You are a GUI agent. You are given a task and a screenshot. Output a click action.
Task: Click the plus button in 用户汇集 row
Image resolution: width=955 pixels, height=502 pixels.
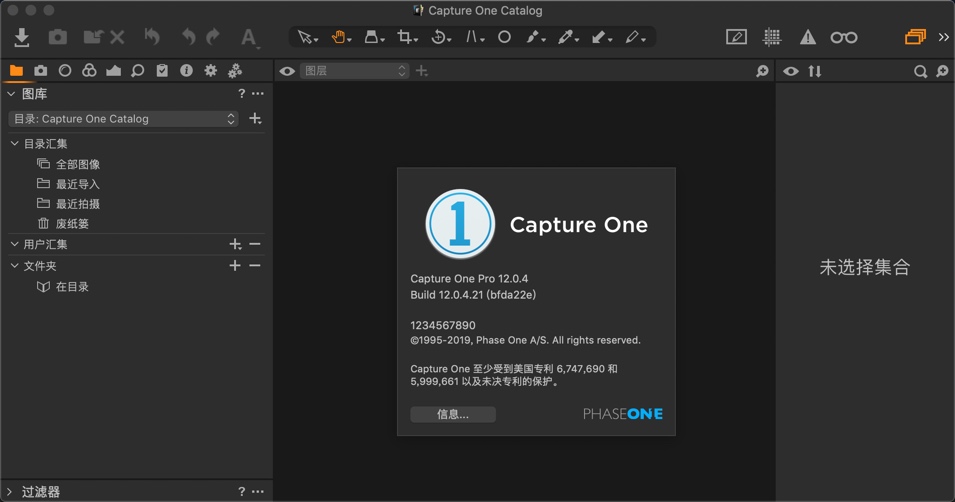235,244
